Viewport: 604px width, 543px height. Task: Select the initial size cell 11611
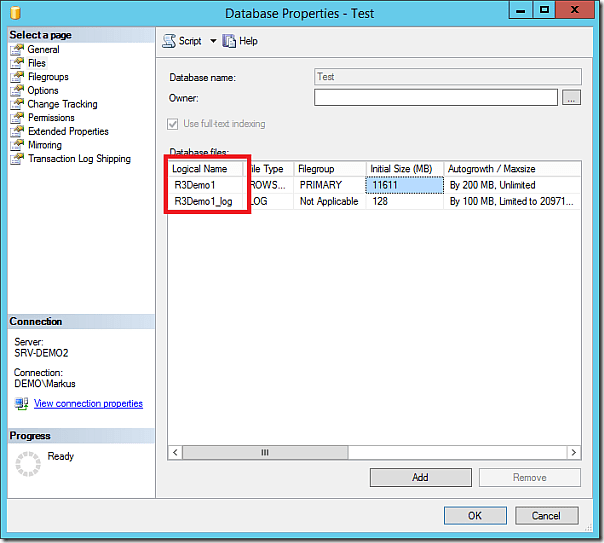[x=404, y=185]
